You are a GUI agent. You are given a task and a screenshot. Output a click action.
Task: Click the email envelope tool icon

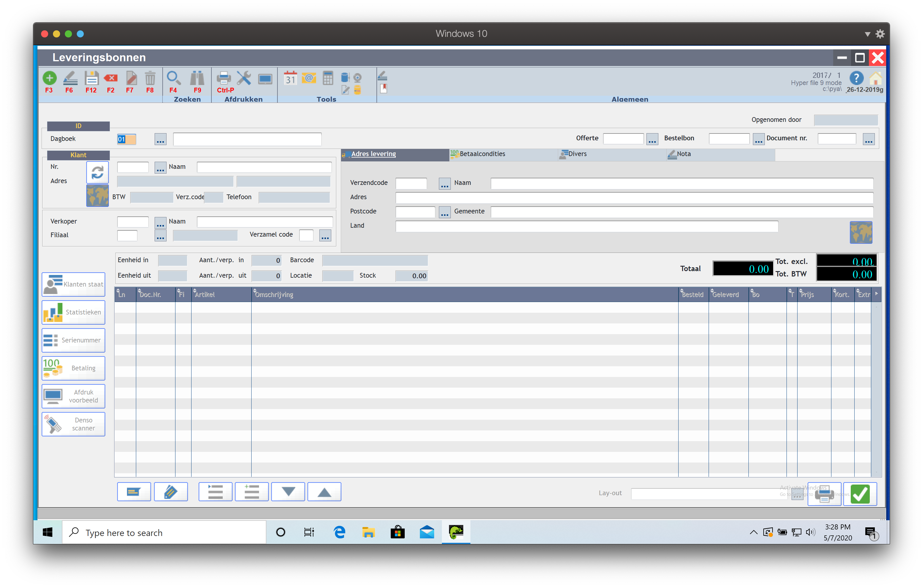pyautogui.click(x=309, y=78)
